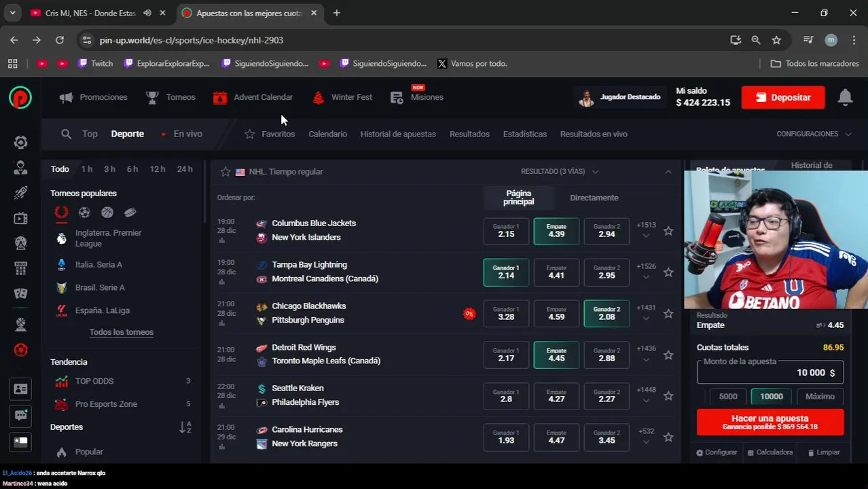The image size is (868, 489).
Task: Open the sidebar chat bubble icon
Action: point(20,415)
